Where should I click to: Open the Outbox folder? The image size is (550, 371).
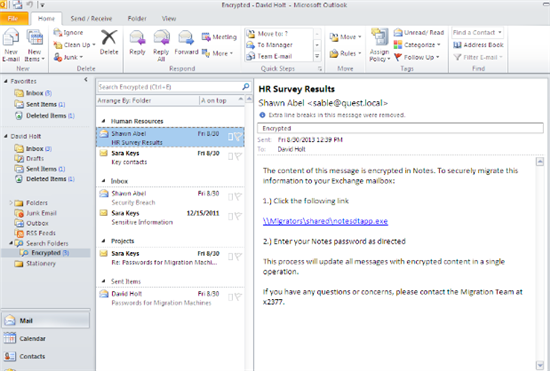[32, 223]
